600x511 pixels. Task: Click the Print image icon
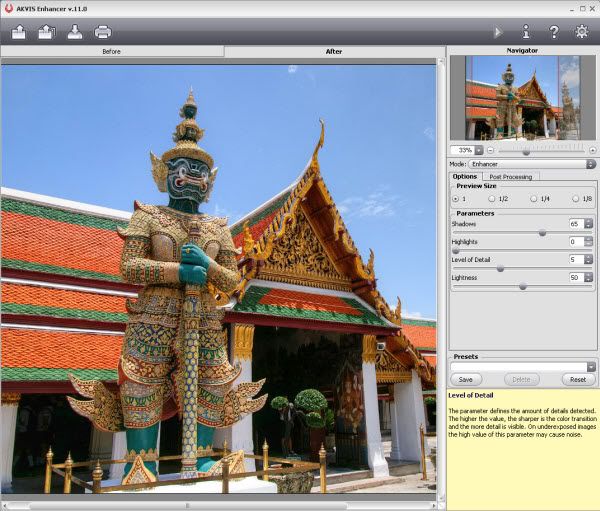(x=103, y=32)
